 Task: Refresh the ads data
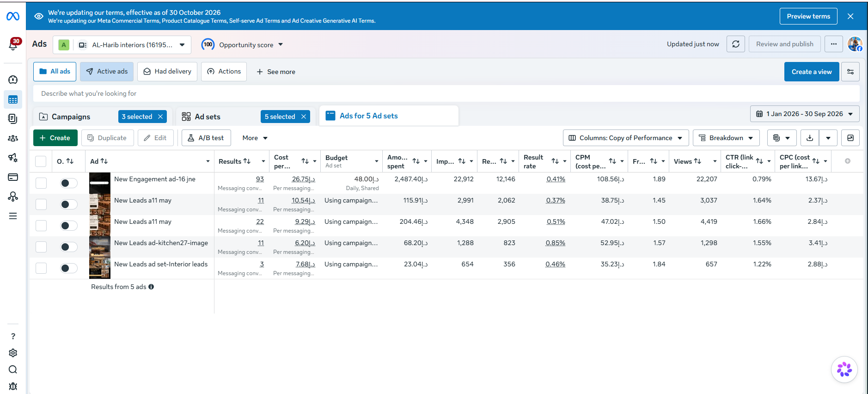[736, 44]
